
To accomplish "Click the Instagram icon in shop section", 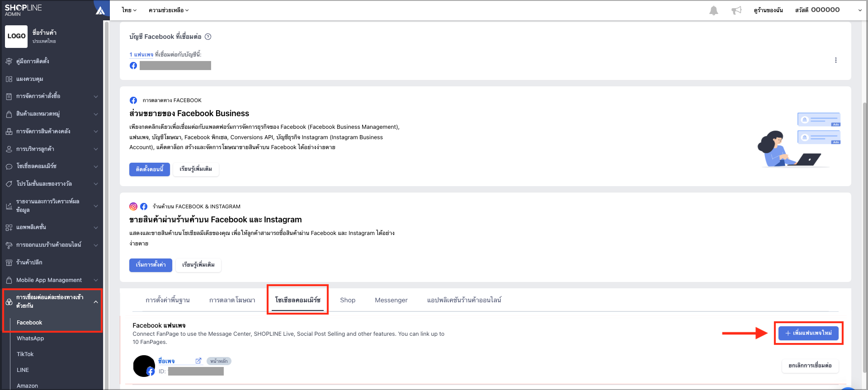I will (133, 207).
